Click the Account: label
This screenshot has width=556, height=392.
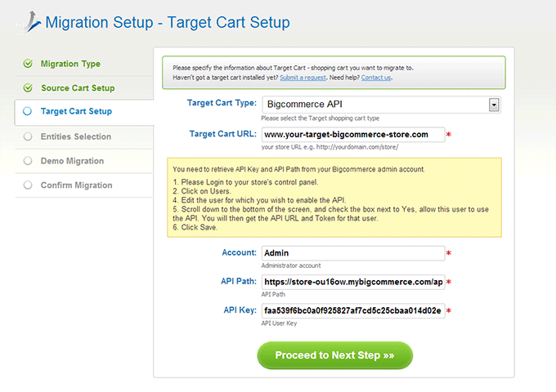coord(239,252)
